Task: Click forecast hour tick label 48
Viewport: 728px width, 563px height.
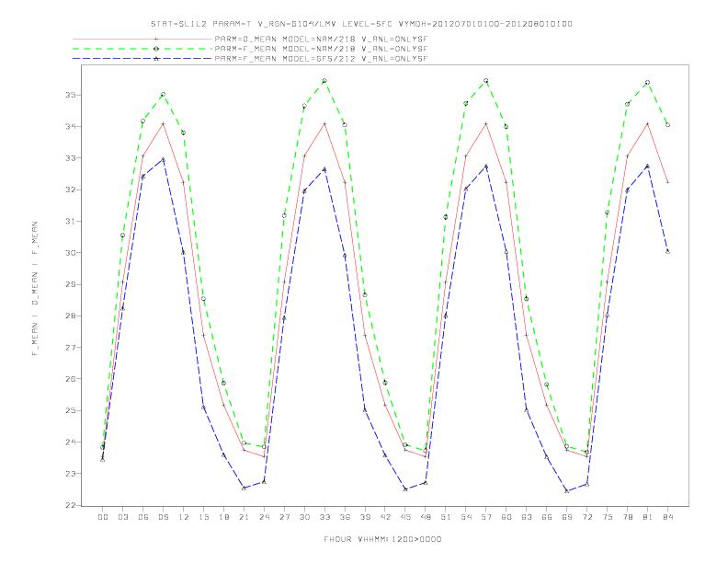Action: 426,517
